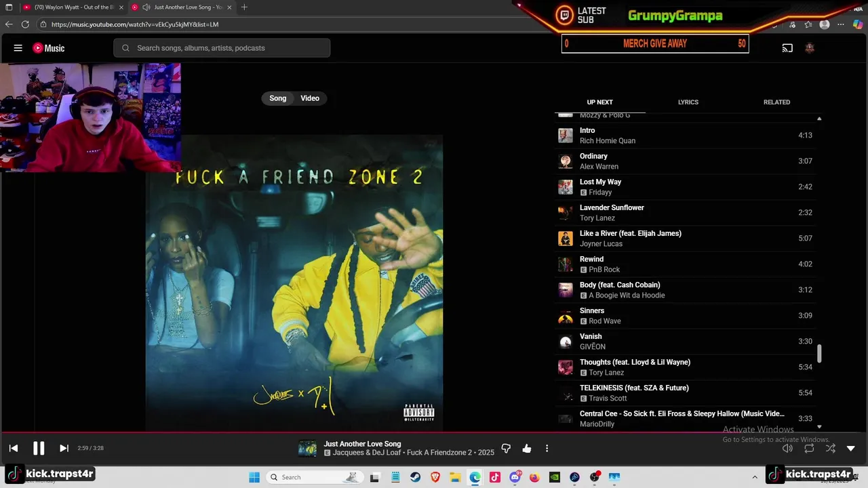Skip to the previous track

[x=14, y=448]
